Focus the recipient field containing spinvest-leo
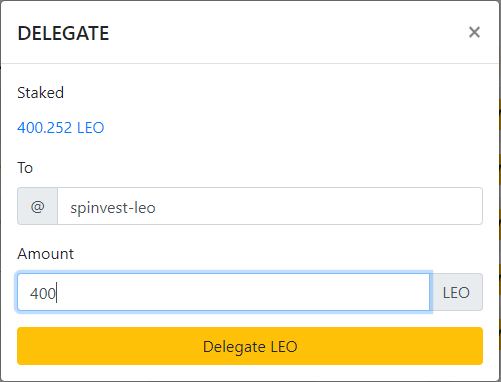The width and height of the screenshot is (501, 382). (270, 206)
